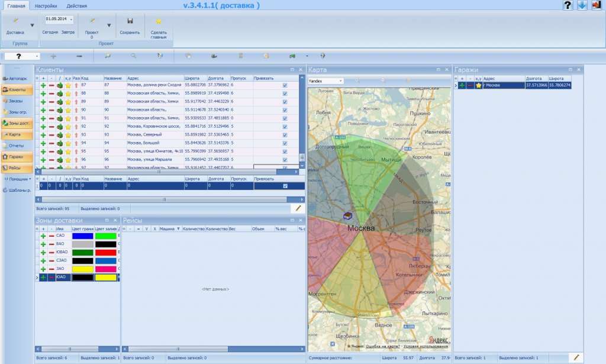Click the Зоны доставки horizontal scrollbar
Screen dimensions: 606x364
(x=78, y=349)
